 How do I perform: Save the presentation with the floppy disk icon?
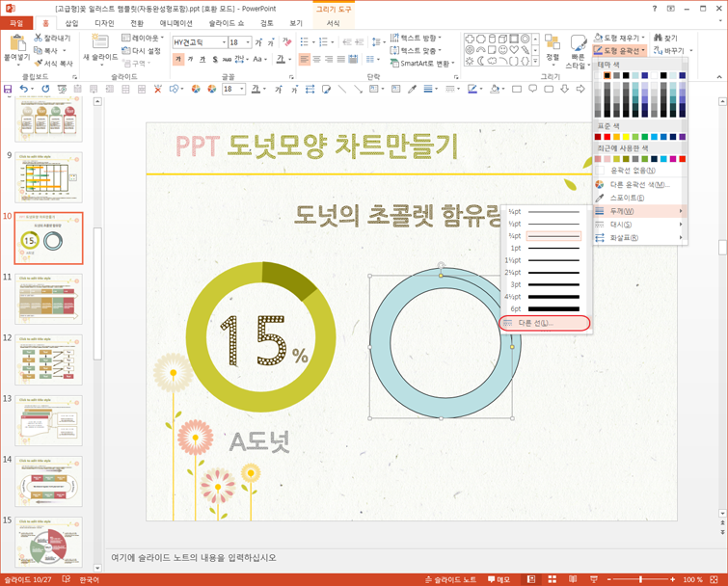pyautogui.click(x=8, y=89)
